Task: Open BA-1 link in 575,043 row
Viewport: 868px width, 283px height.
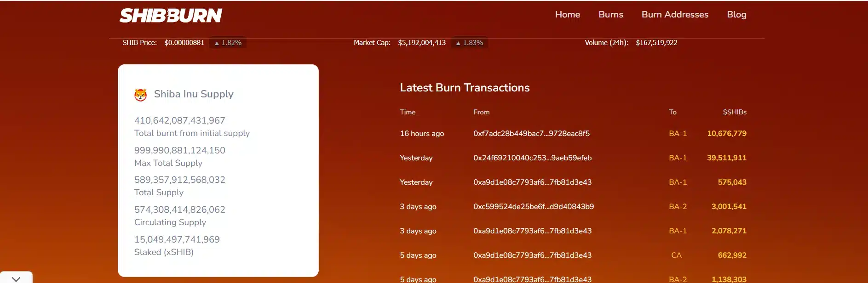Action: click(678, 182)
